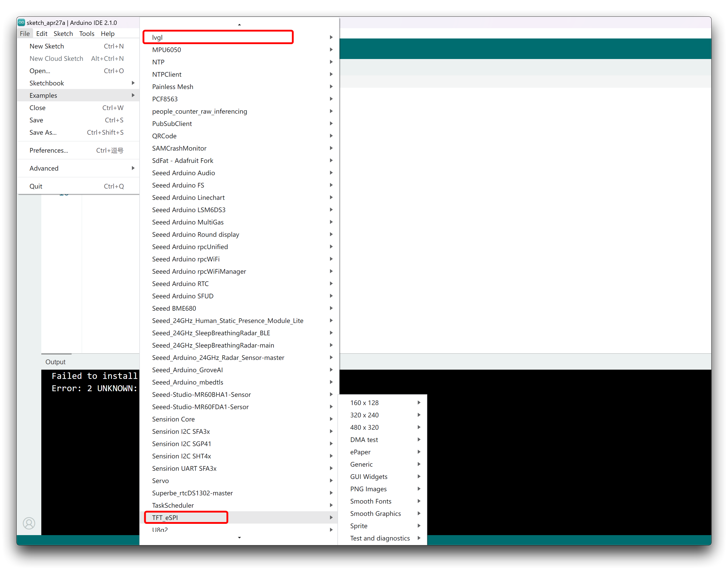Click the Arduino IDE app icon in title bar
This screenshot has width=728, height=570.
22,22
